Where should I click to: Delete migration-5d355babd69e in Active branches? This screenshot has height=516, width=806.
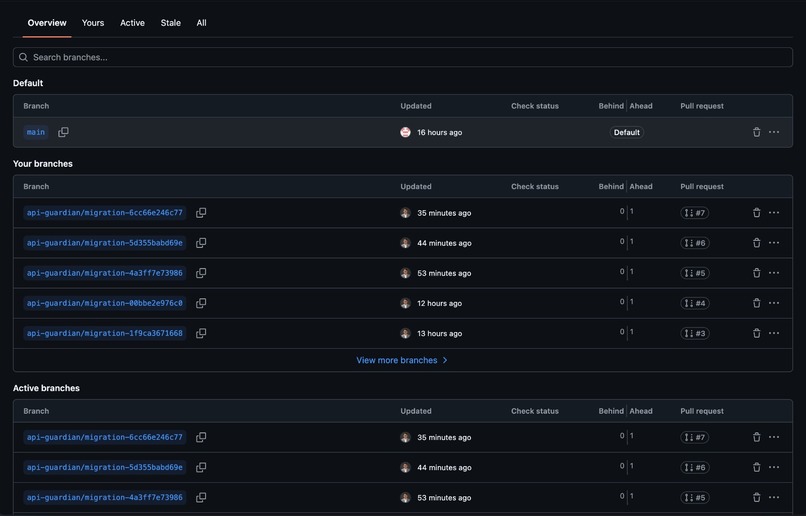tap(756, 467)
